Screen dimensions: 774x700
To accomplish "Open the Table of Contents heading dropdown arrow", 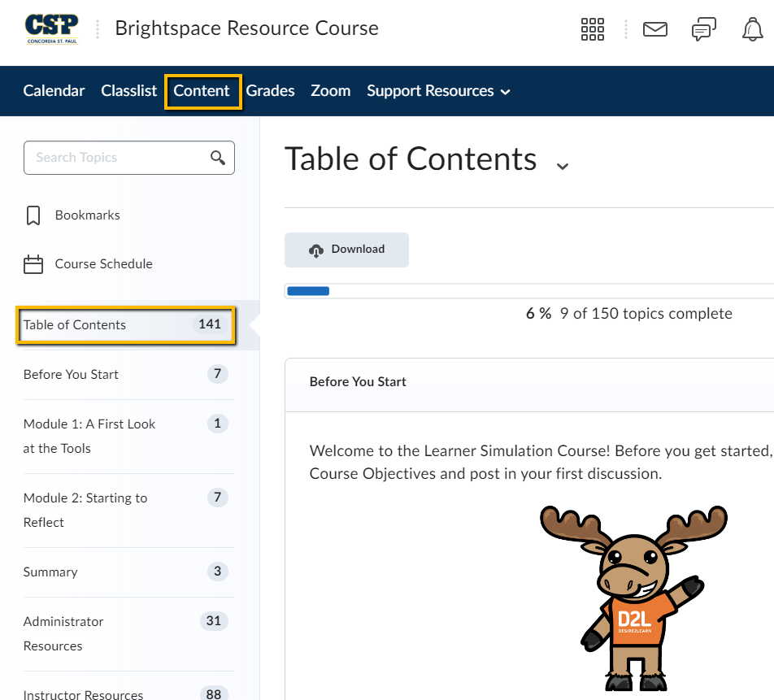I will click(x=562, y=165).
